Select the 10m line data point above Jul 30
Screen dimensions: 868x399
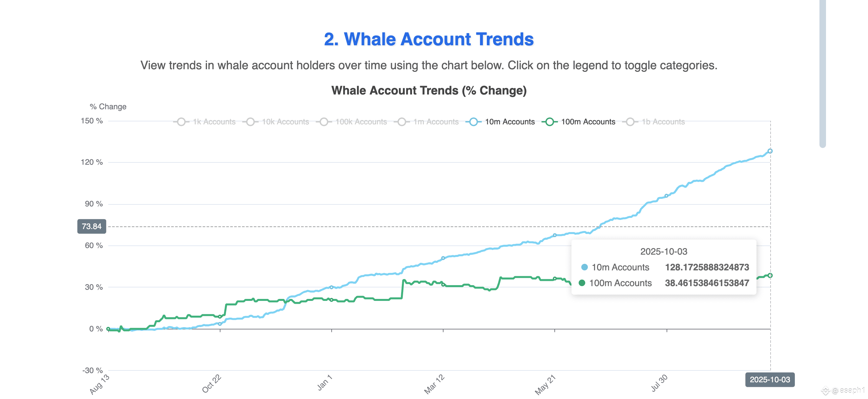(x=666, y=196)
